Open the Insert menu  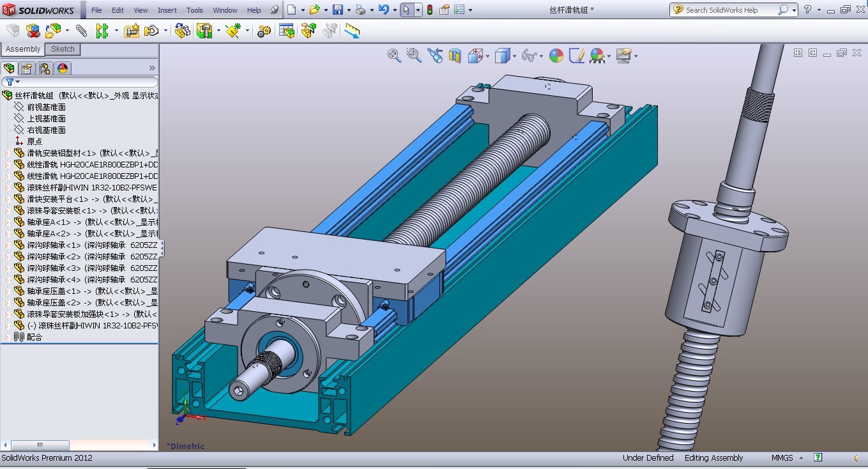pos(167,10)
